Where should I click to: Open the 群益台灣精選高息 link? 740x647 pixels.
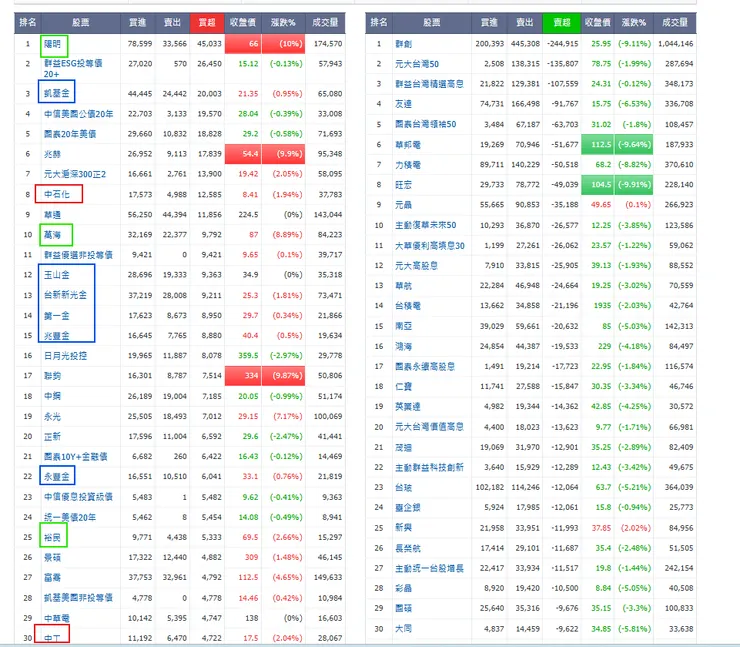429,84
